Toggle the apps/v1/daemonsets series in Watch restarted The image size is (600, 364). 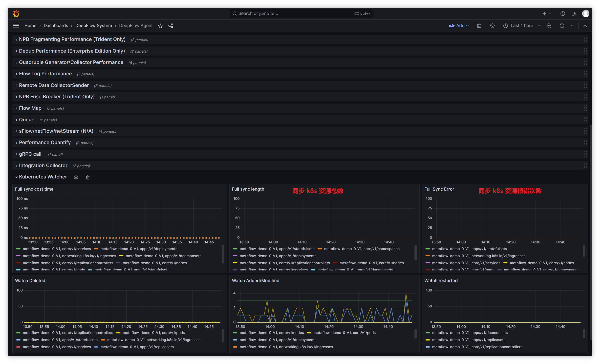coord(470,333)
